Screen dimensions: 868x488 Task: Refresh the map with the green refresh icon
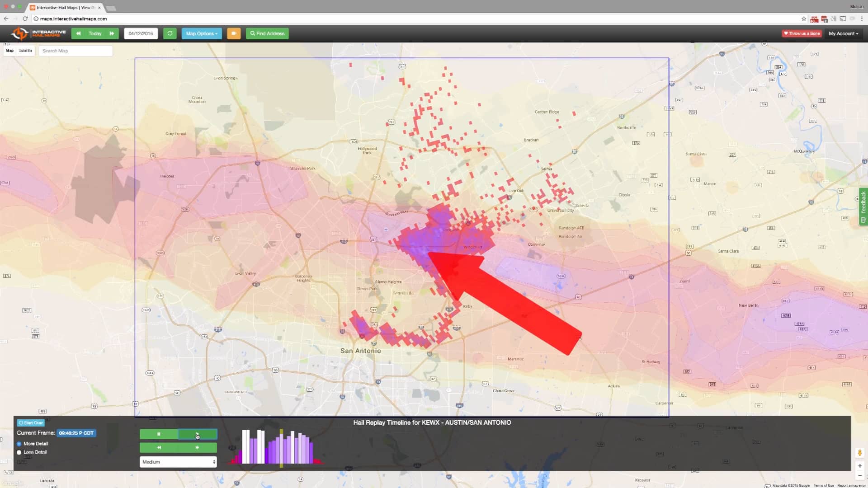170,33
